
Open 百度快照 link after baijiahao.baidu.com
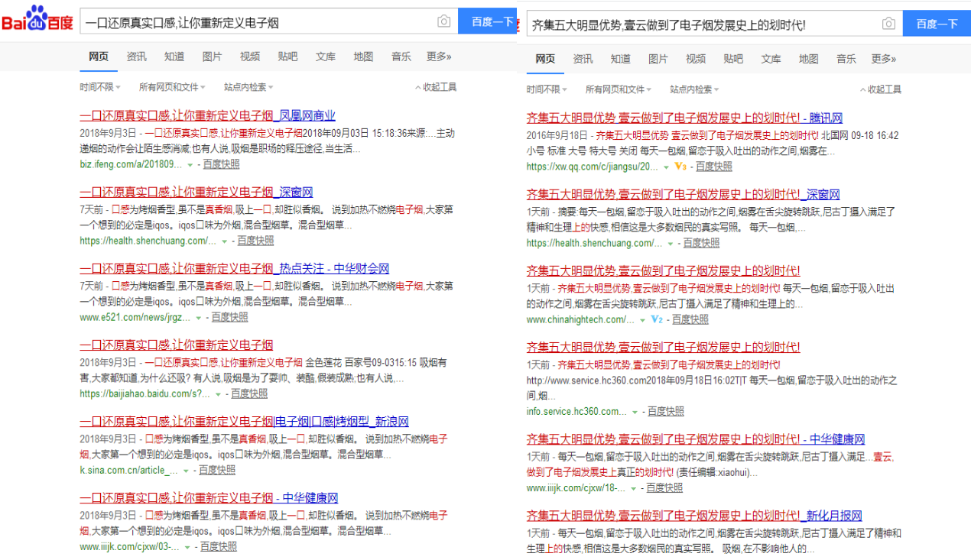249,394
